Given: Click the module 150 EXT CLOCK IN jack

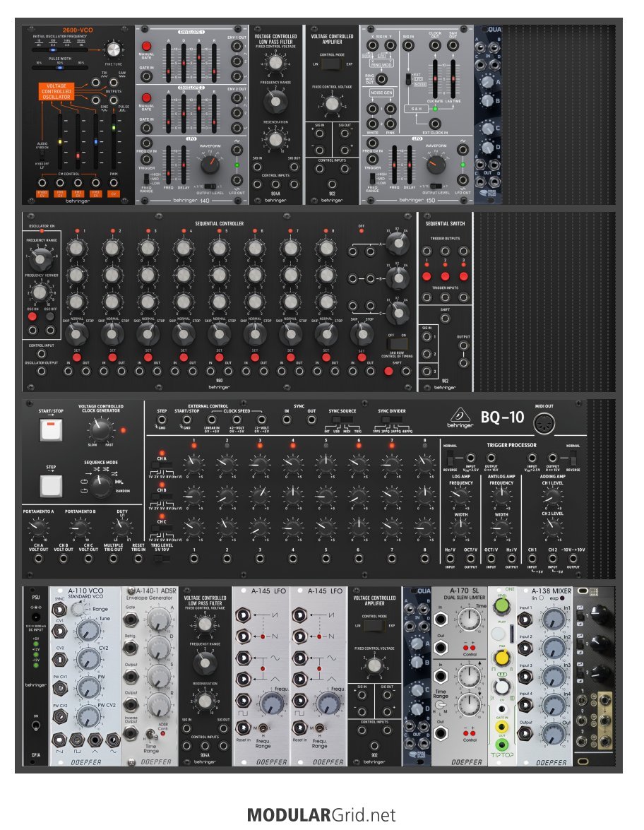Looking at the screenshot, I should click(x=436, y=124).
